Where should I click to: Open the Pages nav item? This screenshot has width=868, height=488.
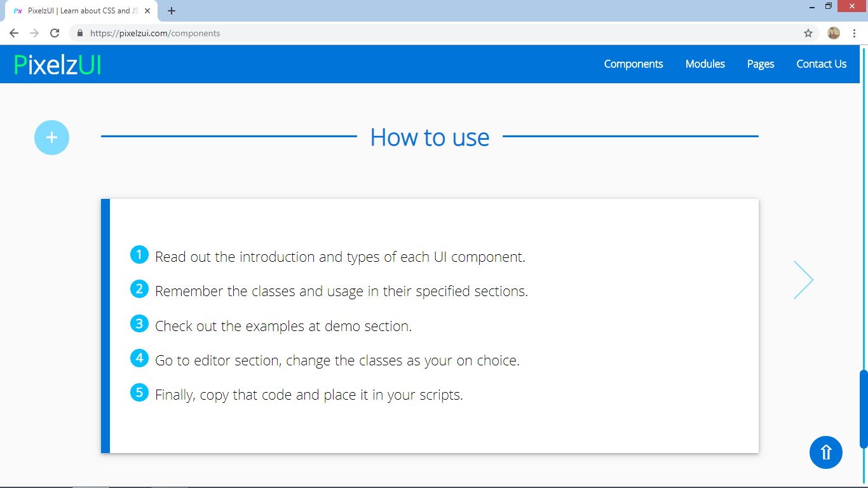pyautogui.click(x=761, y=64)
